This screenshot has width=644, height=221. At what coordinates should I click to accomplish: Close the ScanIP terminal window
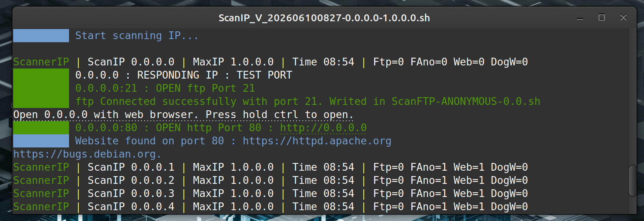pos(623,17)
